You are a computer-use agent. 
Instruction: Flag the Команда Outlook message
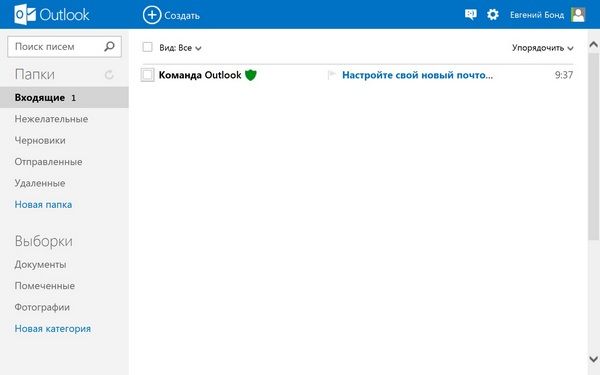(x=332, y=75)
